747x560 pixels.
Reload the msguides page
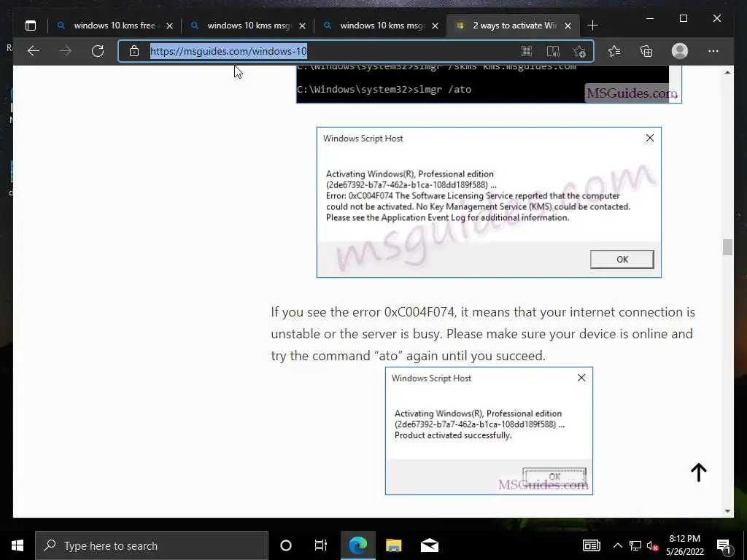98,51
